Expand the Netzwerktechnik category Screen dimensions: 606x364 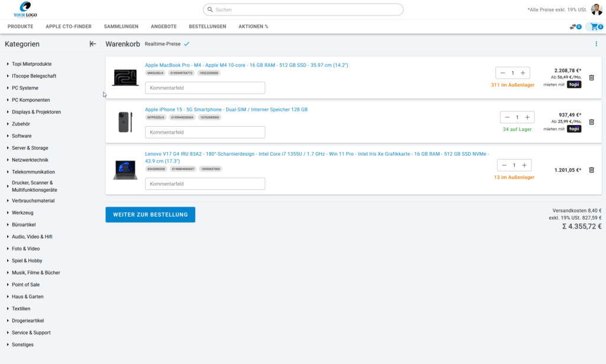coord(8,160)
